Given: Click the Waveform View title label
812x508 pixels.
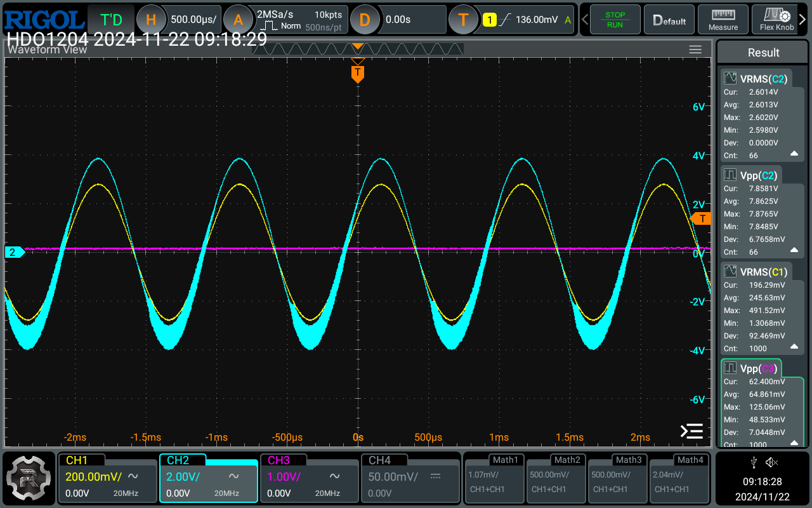Looking at the screenshot, I should point(48,50).
